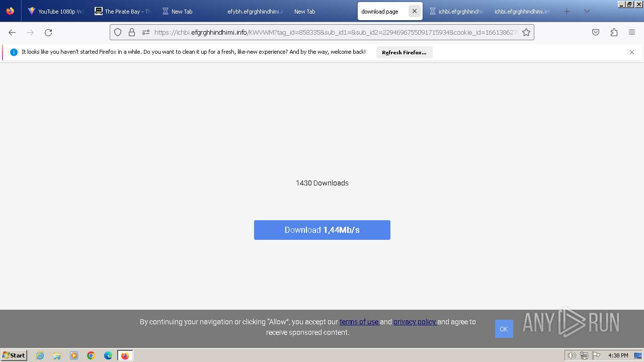Launch Microsoft Edge from taskbar
This screenshot has width=644, height=362.
click(108, 355)
